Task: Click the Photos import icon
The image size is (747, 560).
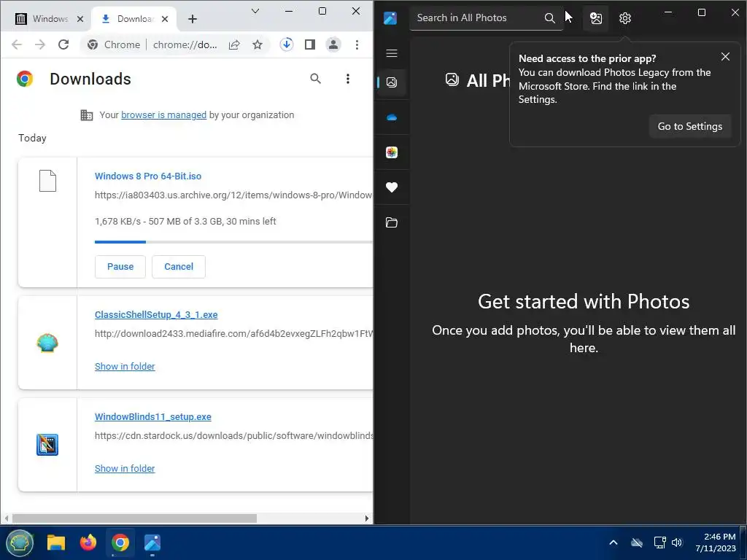Action: tap(596, 18)
